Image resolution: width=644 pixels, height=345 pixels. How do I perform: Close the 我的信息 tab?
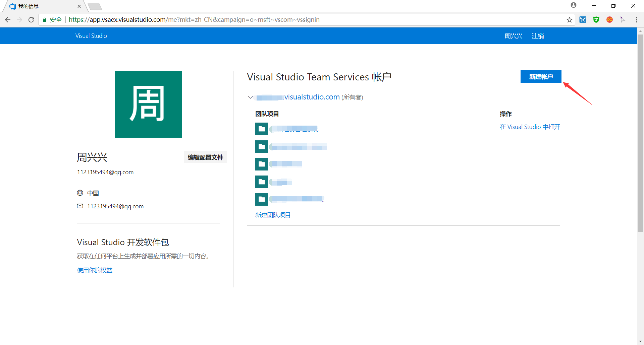point(79,6)
